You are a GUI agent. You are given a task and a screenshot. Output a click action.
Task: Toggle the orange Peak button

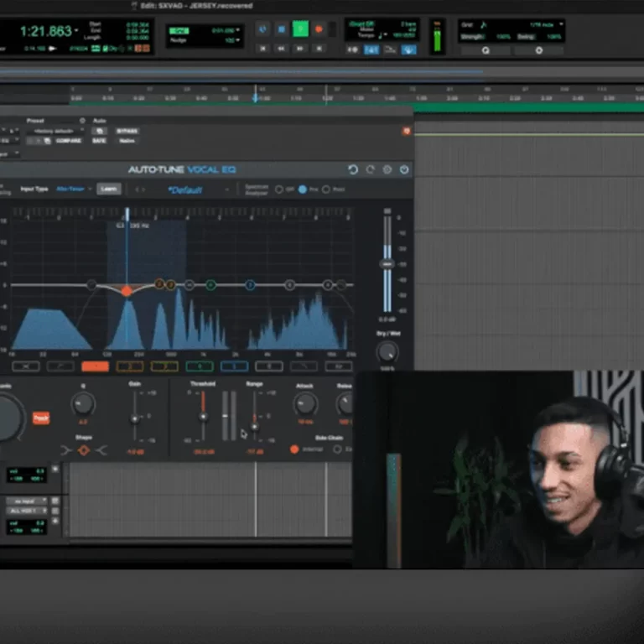coord(41,418)
